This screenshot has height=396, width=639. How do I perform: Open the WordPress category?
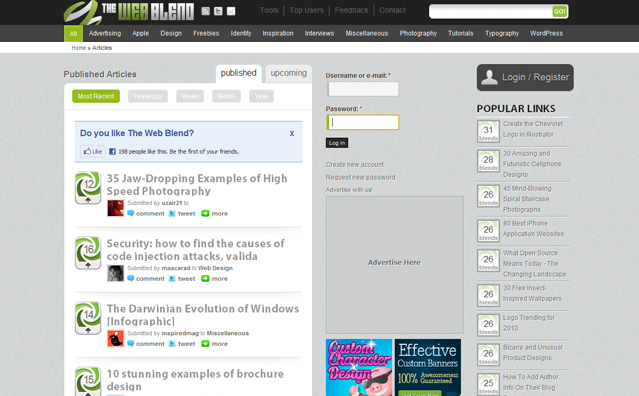tap(546, 33)
